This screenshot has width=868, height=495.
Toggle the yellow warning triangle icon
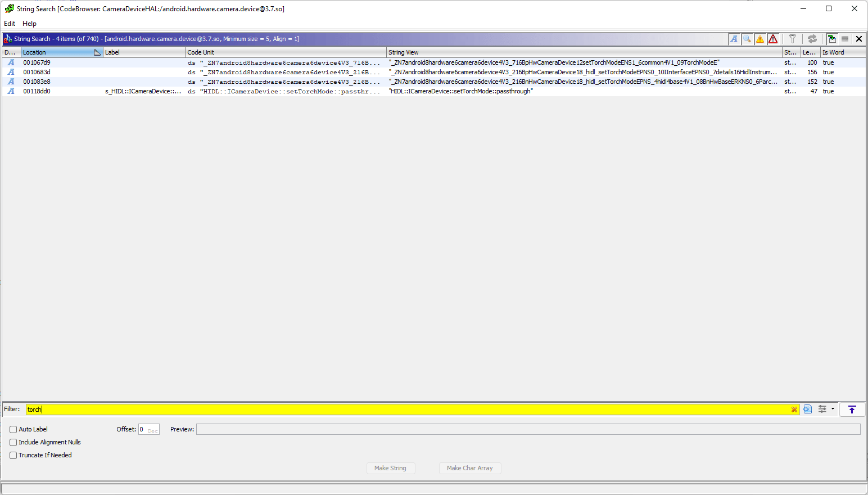pos(760,39)
